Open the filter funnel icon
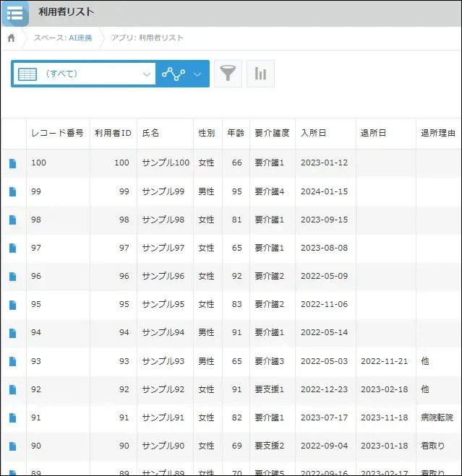462x476 pixels. click(x=228, y=74)
